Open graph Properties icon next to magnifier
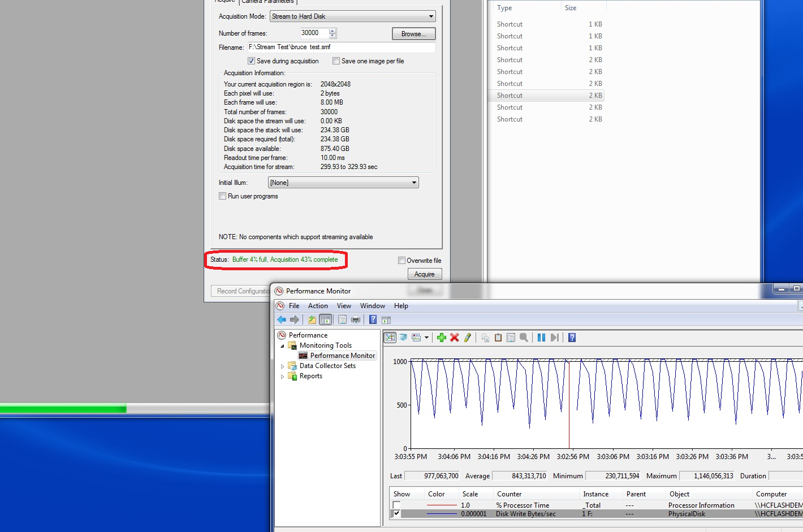 (511, 338)
